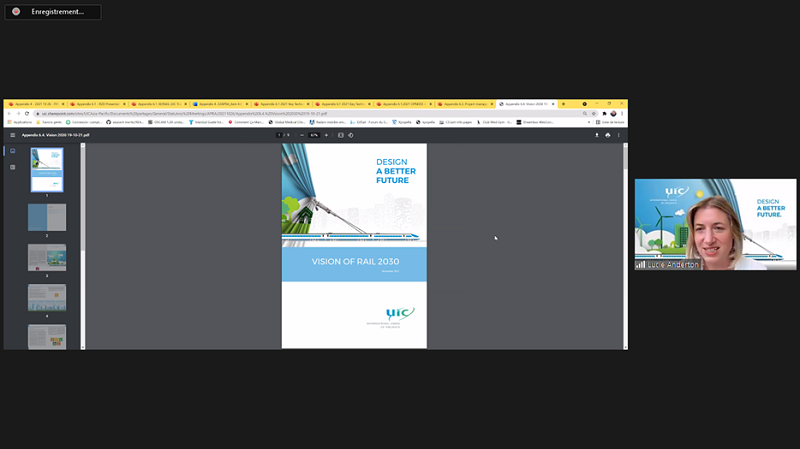Switch to the Appendix 6.3 Project management tab

tap(465, 104)
